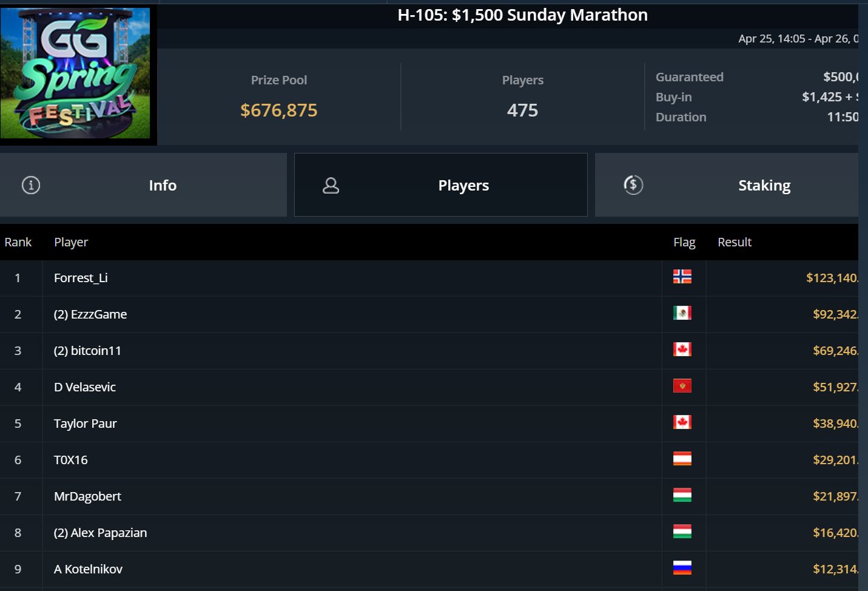
Task: Click the Austria flag beside T0X16
Action: [x=682, y=459]
